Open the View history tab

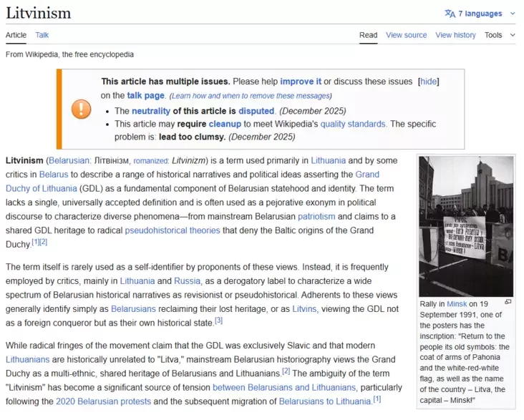pos(455,35)
